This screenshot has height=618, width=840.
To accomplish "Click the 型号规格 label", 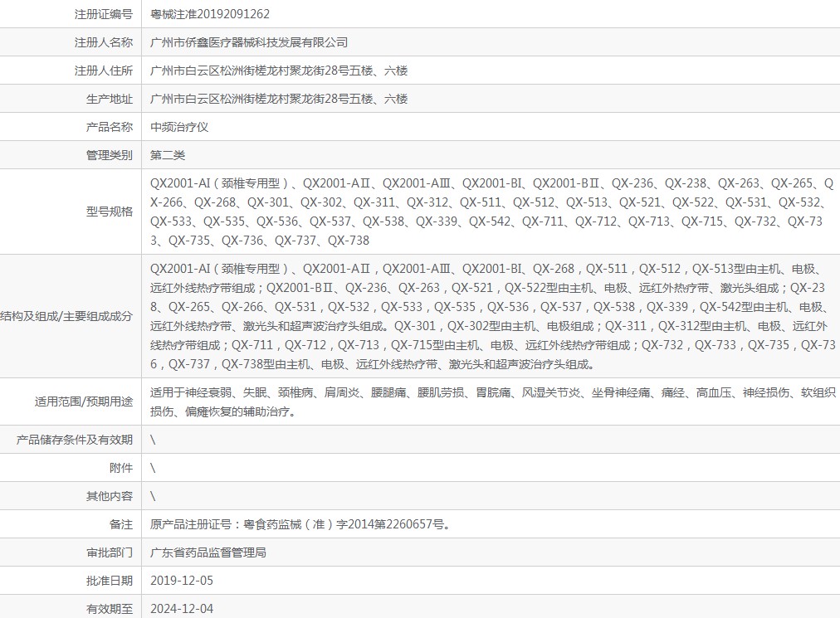I will [x=110, y=212].
